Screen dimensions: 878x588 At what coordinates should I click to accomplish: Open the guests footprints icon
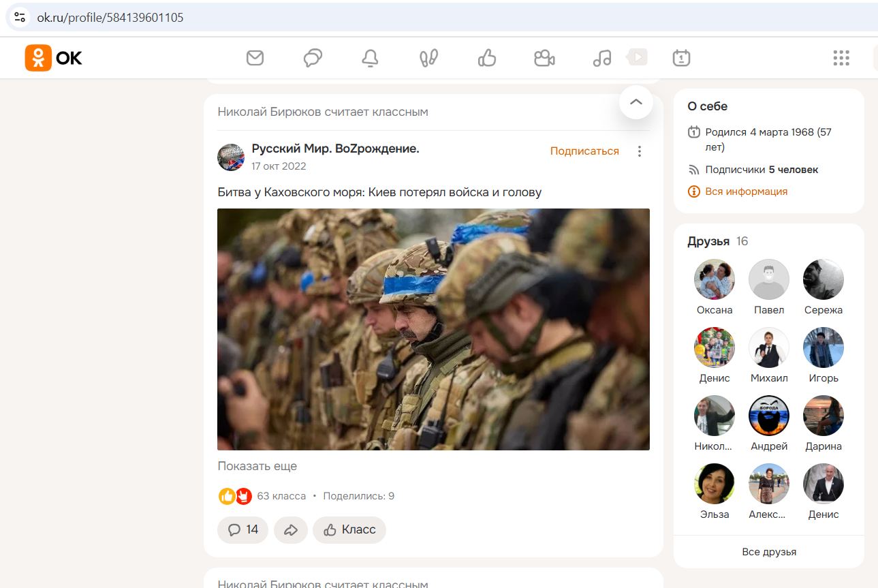(x=428, y=59)
